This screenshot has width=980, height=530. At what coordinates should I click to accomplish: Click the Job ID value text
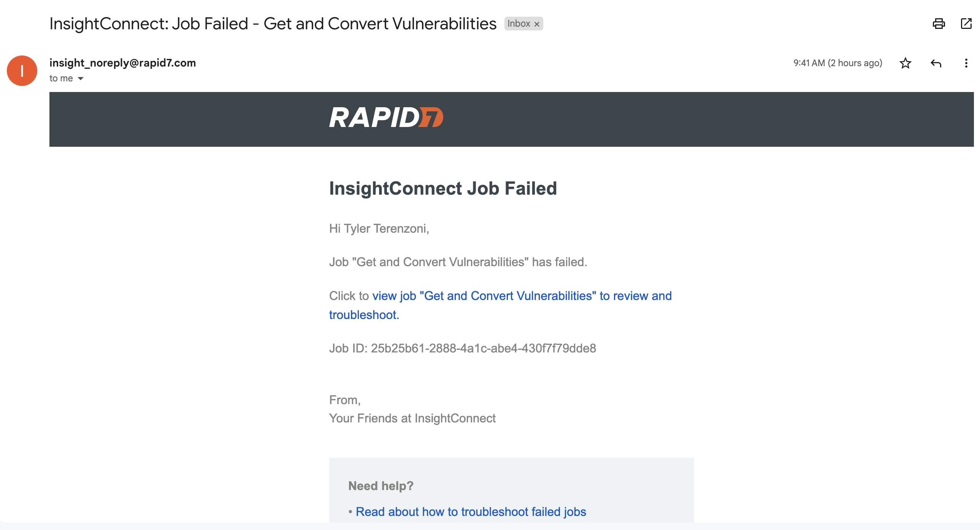483,348
